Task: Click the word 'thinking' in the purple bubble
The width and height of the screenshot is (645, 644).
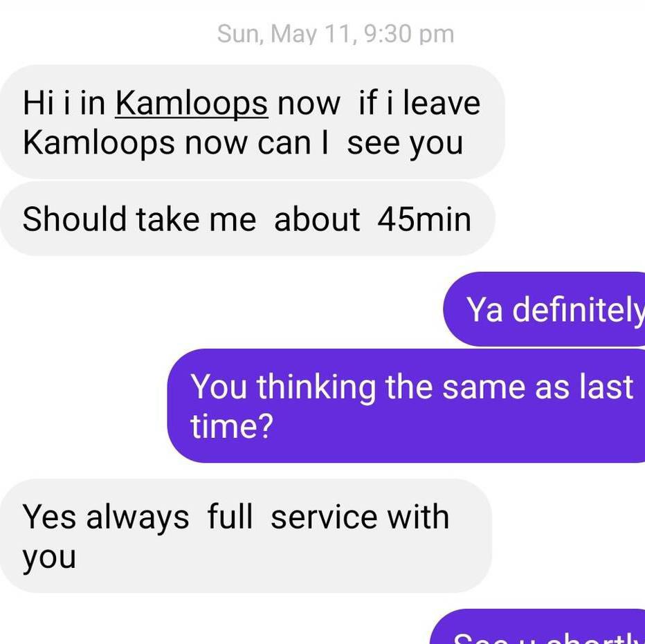Action: [x=316, y=388]
